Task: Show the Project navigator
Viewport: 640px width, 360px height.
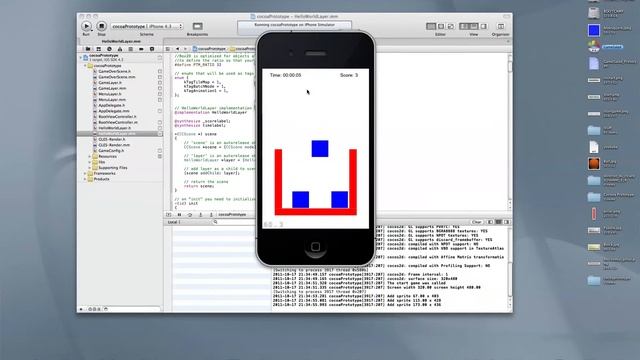Action: pos(88,49)
